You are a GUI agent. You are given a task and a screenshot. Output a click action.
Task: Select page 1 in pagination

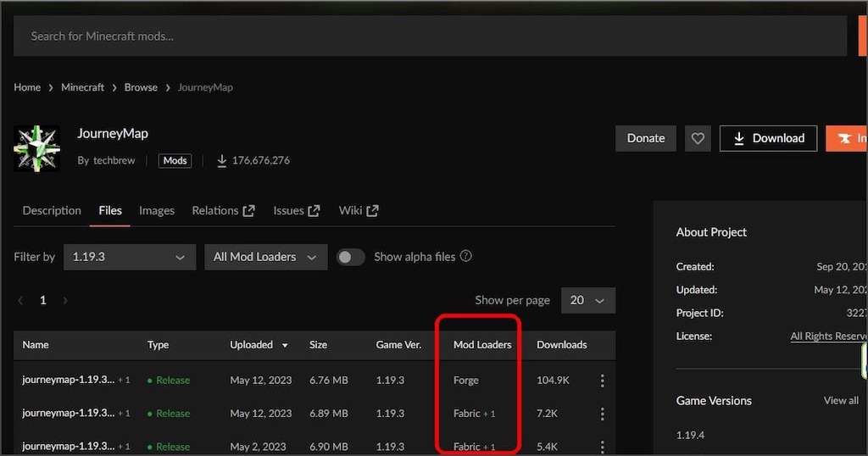click(42, 301)
